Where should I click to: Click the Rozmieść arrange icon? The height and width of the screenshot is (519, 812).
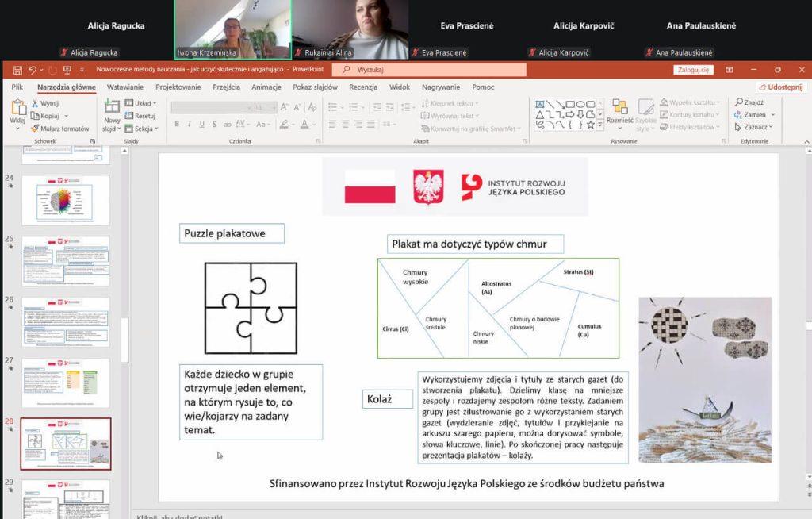[x=619, y=112]
